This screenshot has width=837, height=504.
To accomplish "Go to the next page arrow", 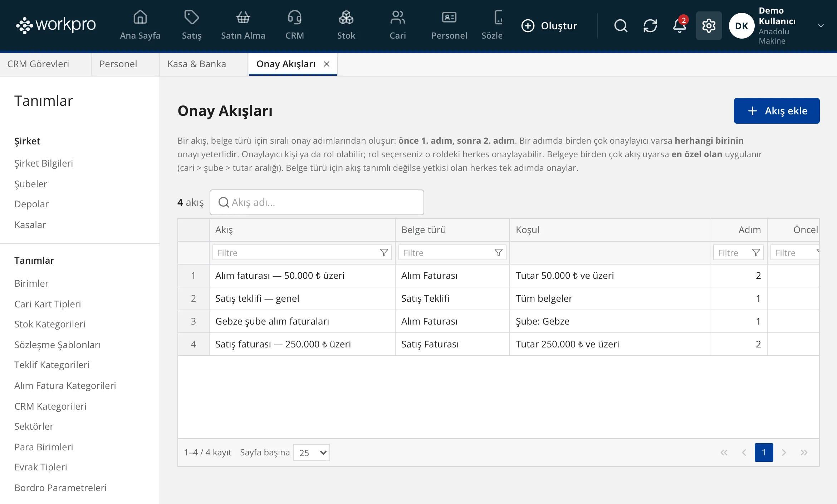I will [x=784, y=453].
